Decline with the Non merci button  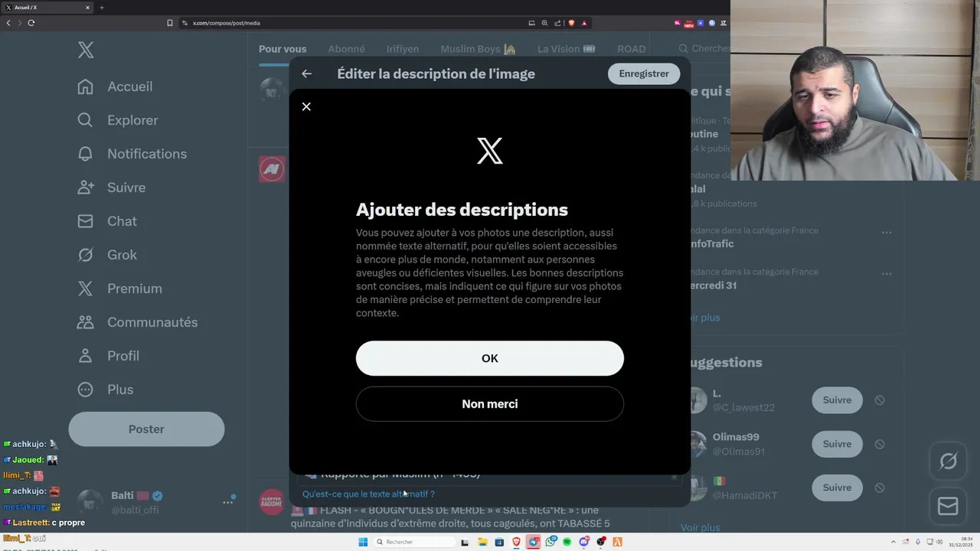coord(490,404)
